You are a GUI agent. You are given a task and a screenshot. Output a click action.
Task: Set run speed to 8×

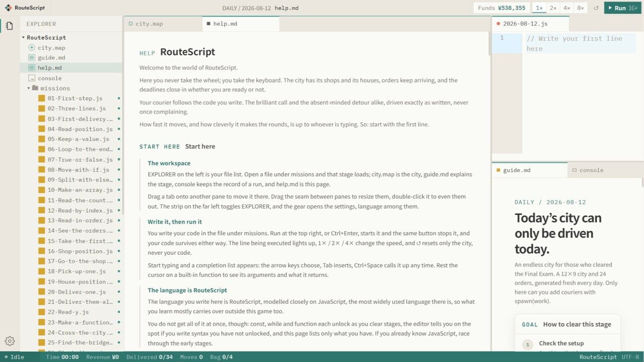pos(581,8)
